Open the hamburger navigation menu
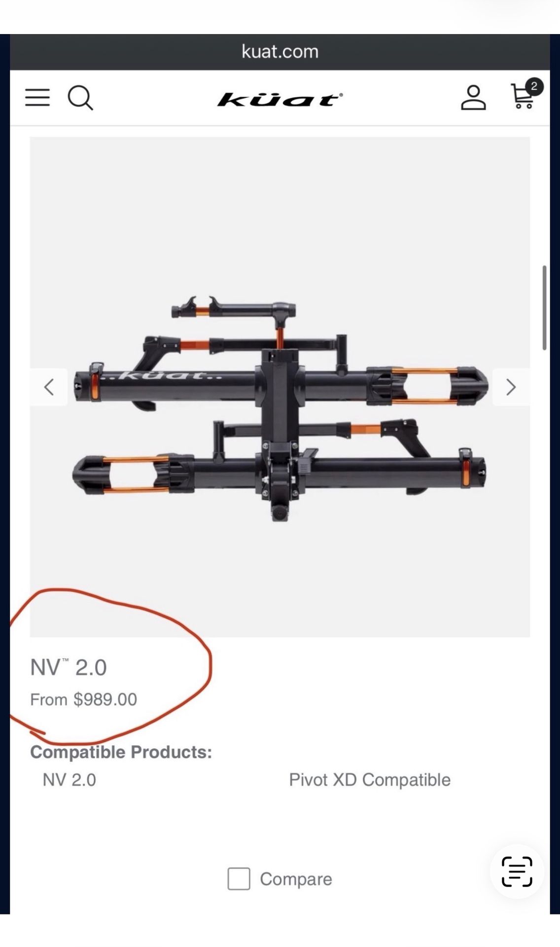The height and width of the screenshot is (947, 560). coord(37,98)
